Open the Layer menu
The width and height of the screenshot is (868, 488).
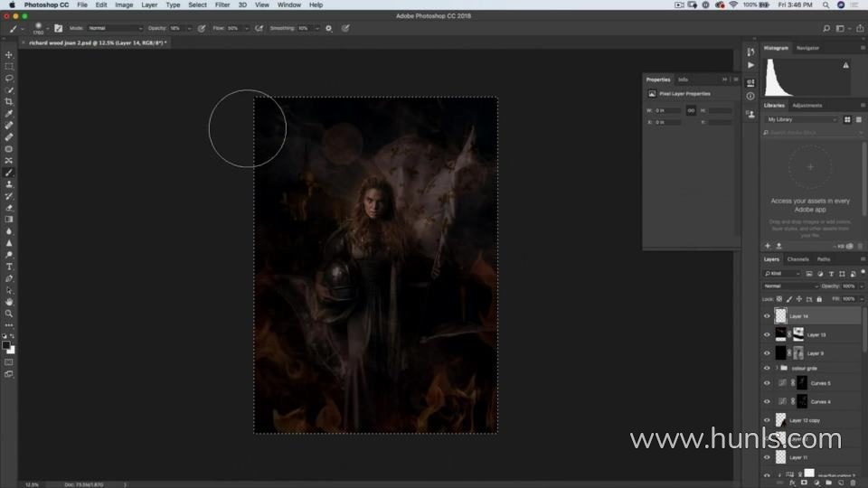pyautogui.click(x=149, y=5)
